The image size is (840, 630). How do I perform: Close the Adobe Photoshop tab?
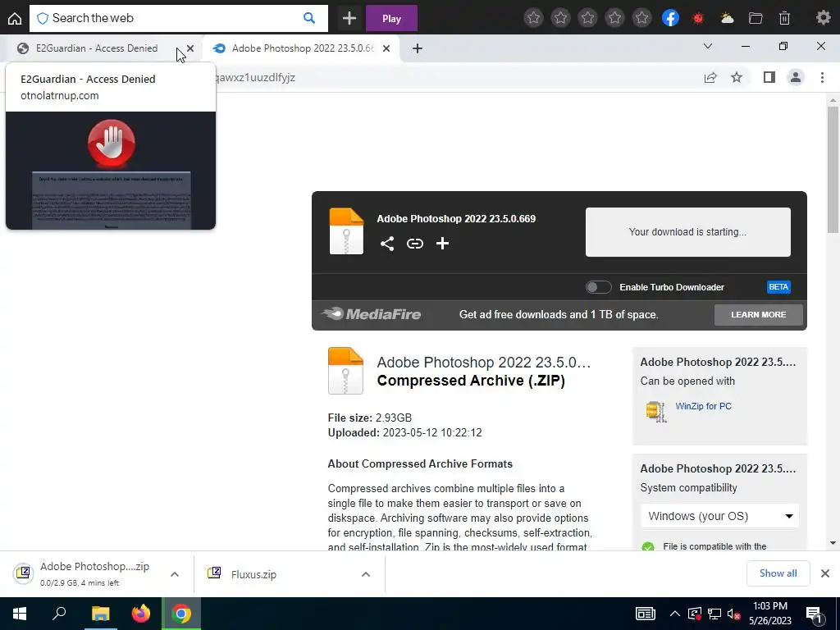(386, 48)
